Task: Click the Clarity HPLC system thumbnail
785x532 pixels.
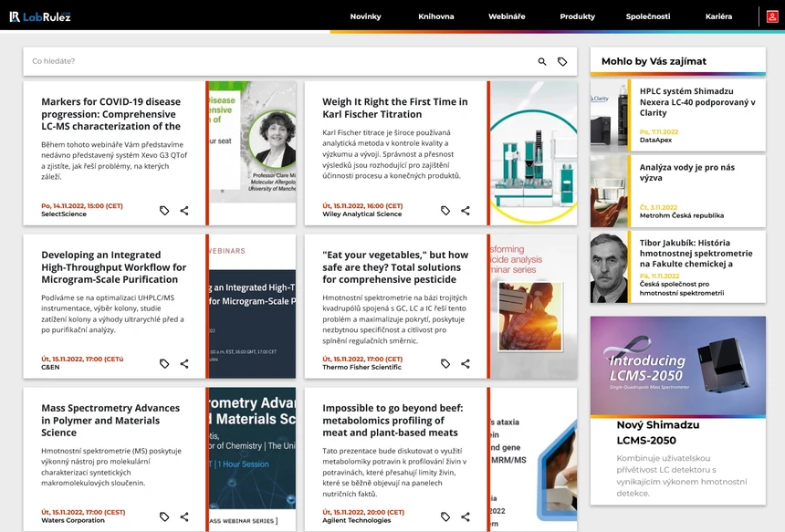Action: coord(609,116)
